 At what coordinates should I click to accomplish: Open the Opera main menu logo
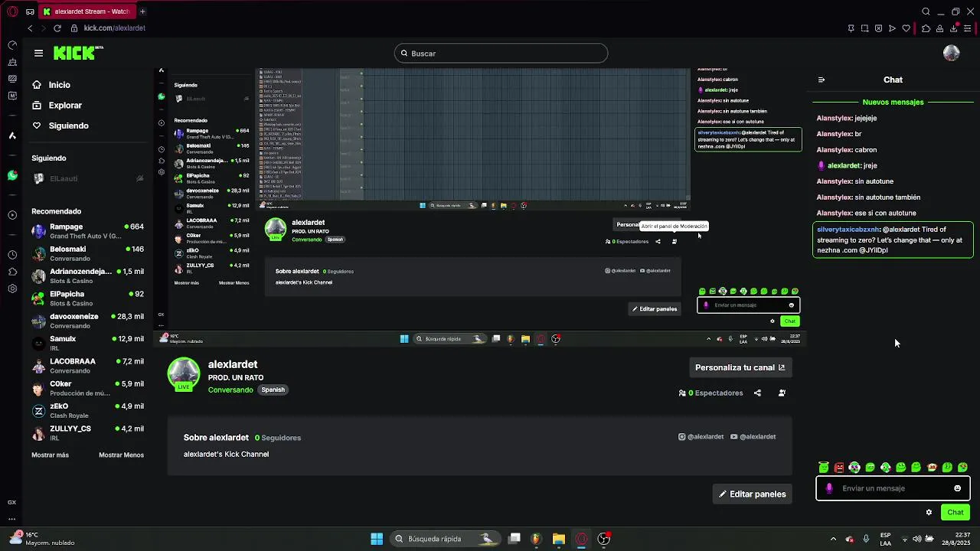tap(11, 11)
